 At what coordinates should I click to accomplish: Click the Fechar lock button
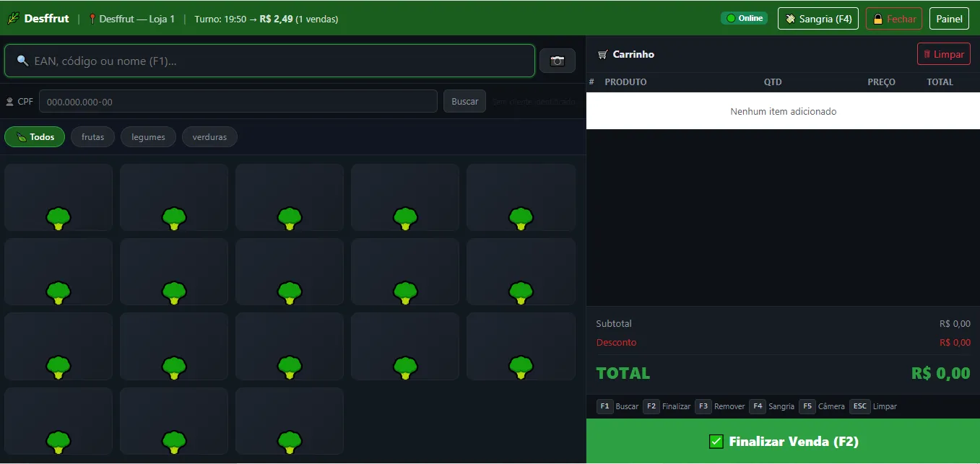pyautogui.click(x=894, y=19)
